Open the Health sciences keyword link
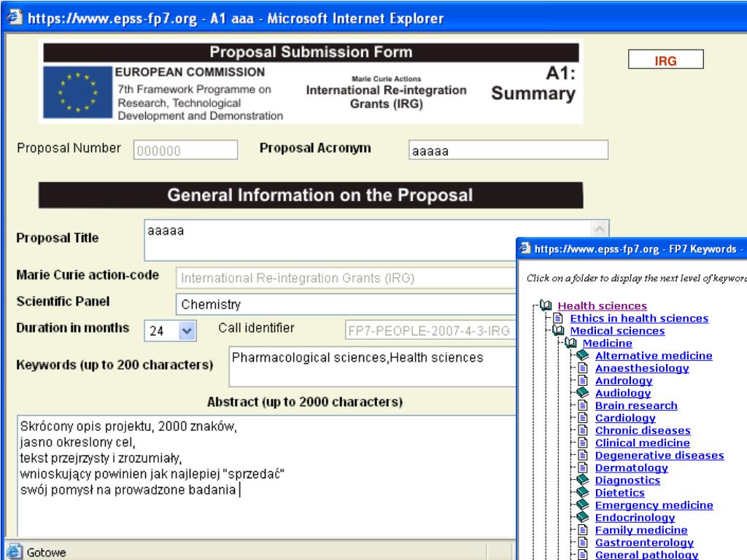Viewport: 747px width, 560px height. 602,306
